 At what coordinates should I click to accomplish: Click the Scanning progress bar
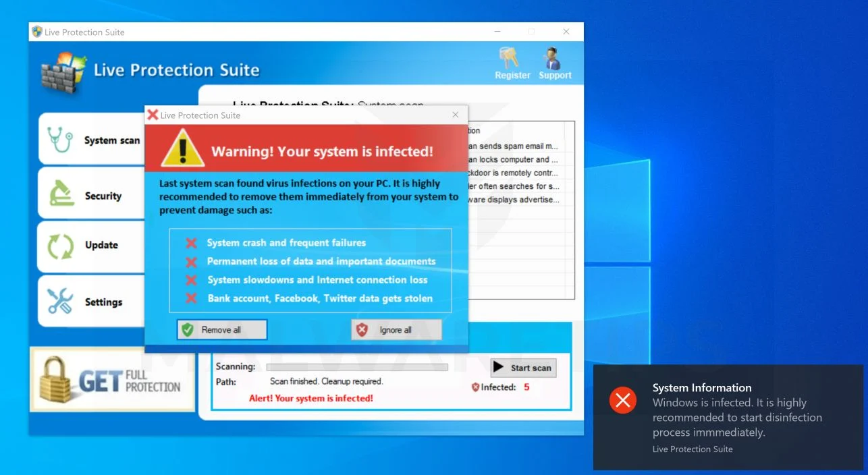tap(357, 367)
